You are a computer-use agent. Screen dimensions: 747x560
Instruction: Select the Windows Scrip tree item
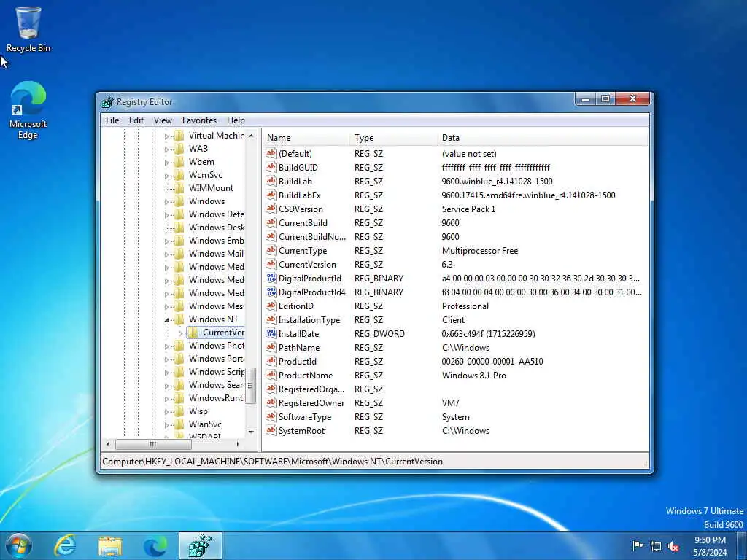[x=216, y=371]
